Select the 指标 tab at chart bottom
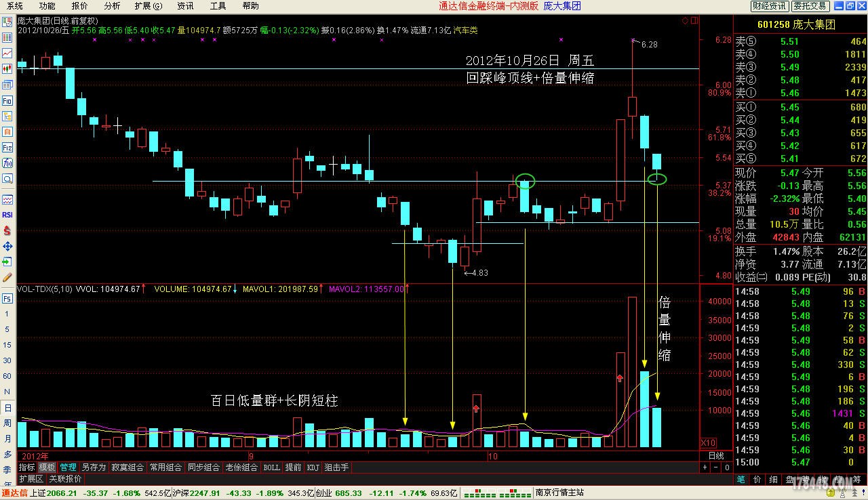This screenshot has height=500, width=868. coord(26,467)
